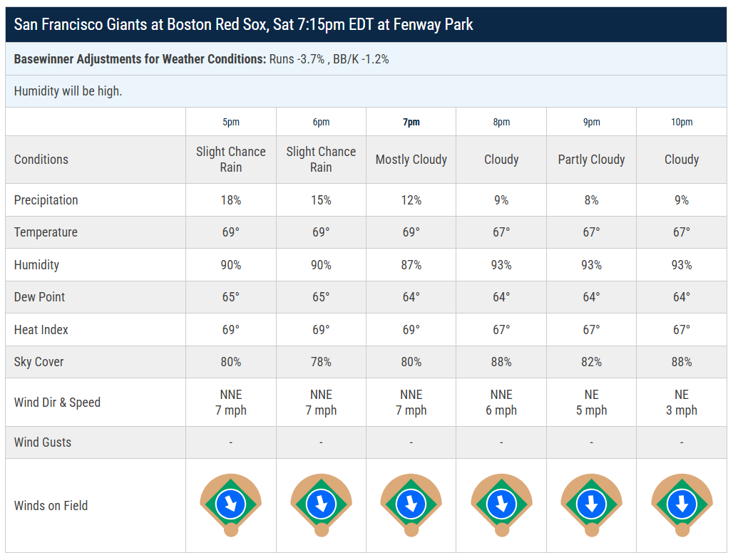Viewport: 733px width, 560px height.
Task: Click the 8pm wind direction field icon
Action: coord(501,505)
